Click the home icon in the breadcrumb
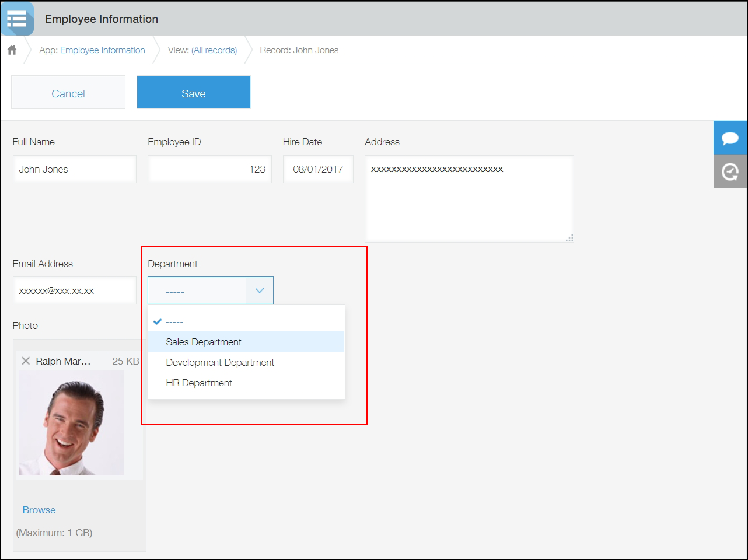This screenshot has width=748, height=560. pos(12,50)
